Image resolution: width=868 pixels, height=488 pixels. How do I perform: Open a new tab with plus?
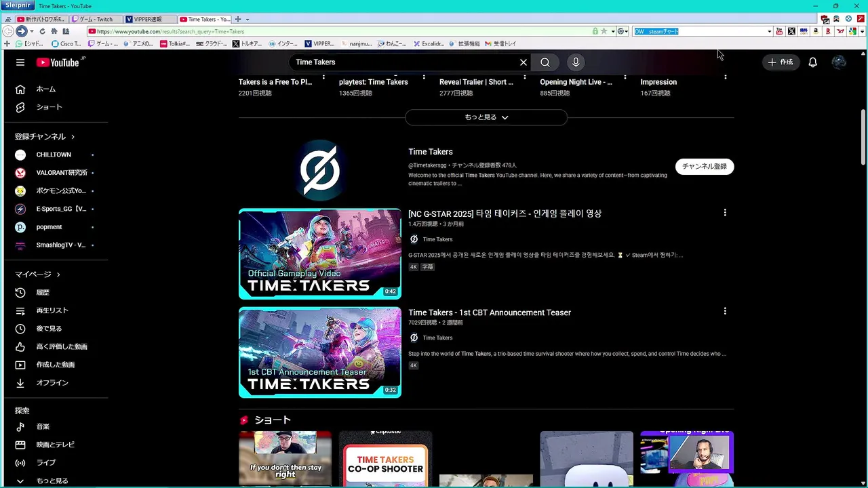pyautogui.click(x=238, y=19)
